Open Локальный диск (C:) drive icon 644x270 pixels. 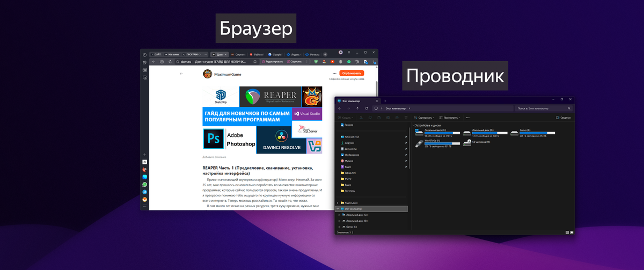point(420,133)
